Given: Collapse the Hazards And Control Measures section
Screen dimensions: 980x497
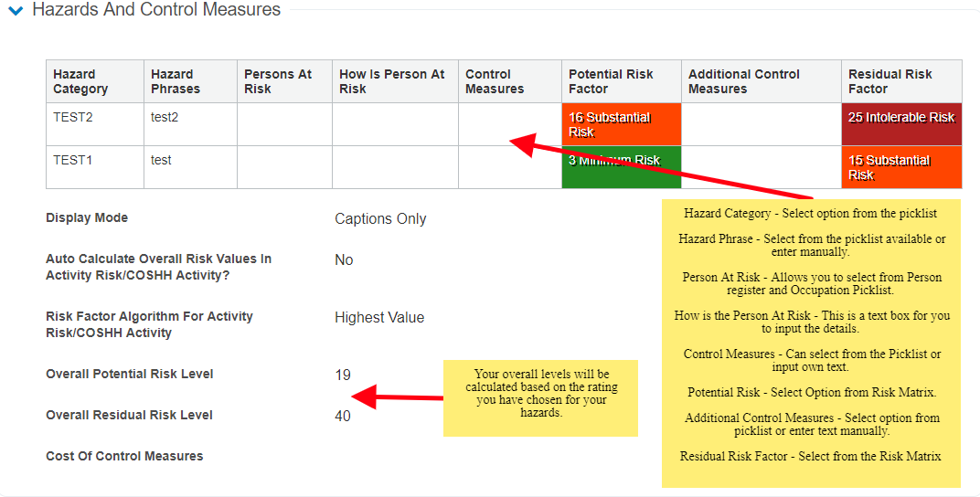Looking at the screenshot, I should click(x=16, y=11).
